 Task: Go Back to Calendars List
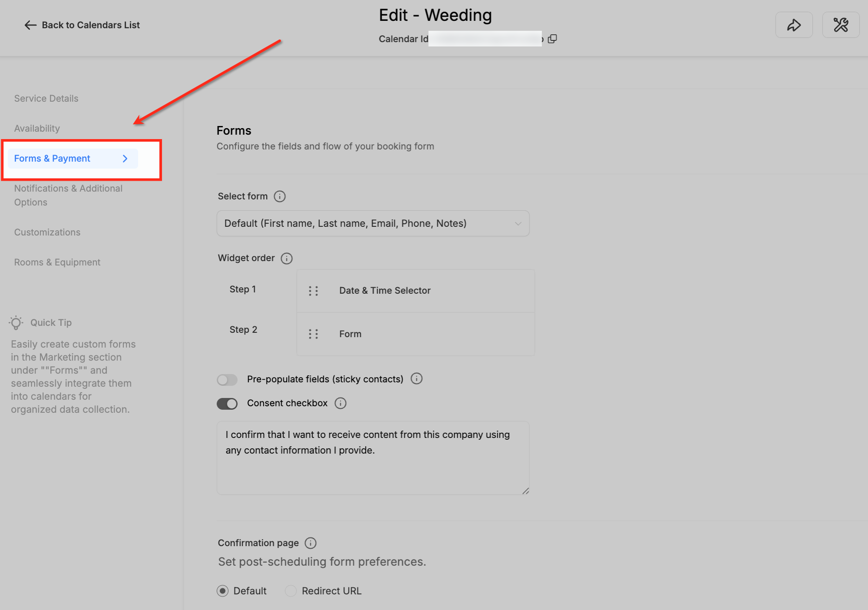click(x=82, y=25)
